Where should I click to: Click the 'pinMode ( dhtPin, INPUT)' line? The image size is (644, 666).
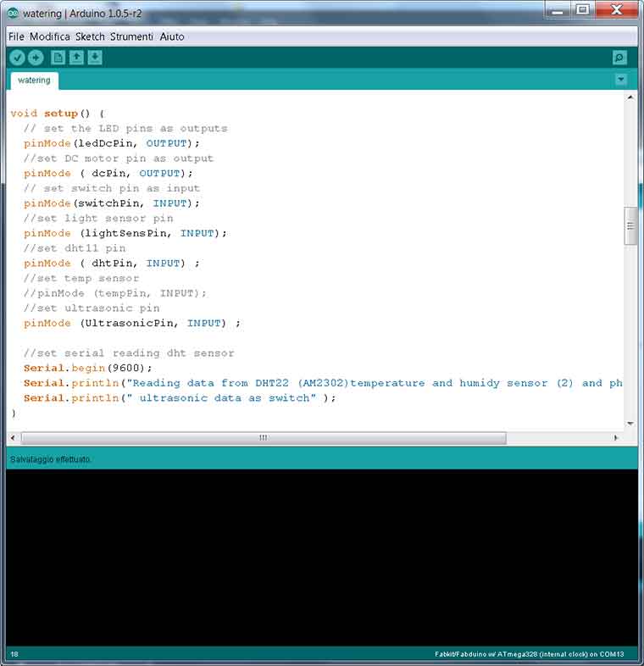(x=112, y=264)
